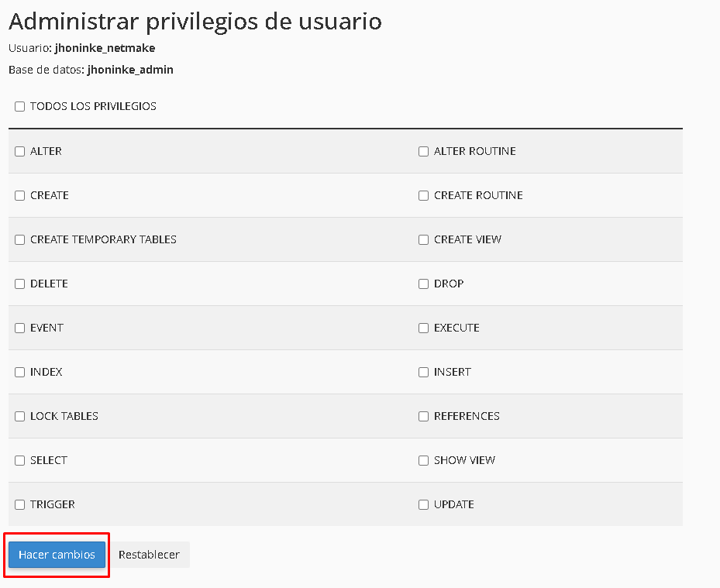
Task: Check the INDEX privilege box
Action: pyautogui.click(x=19, y=372)
